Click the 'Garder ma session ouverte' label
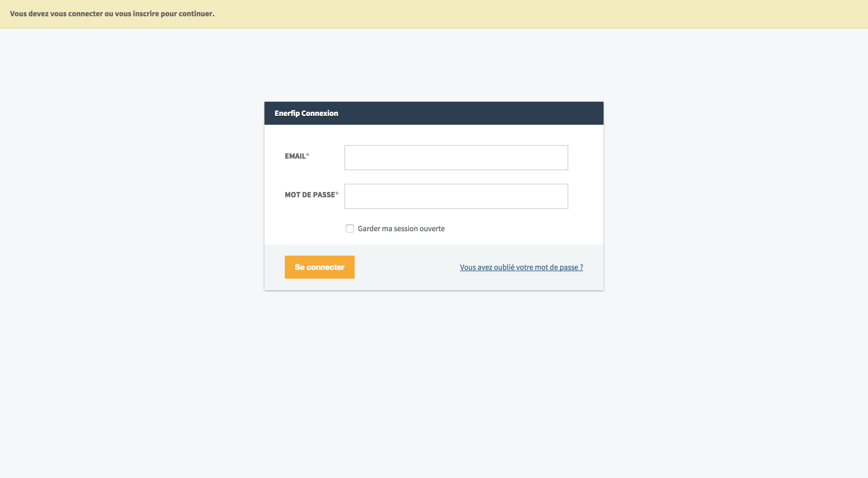868x478 pixels. tap(401, 229)
